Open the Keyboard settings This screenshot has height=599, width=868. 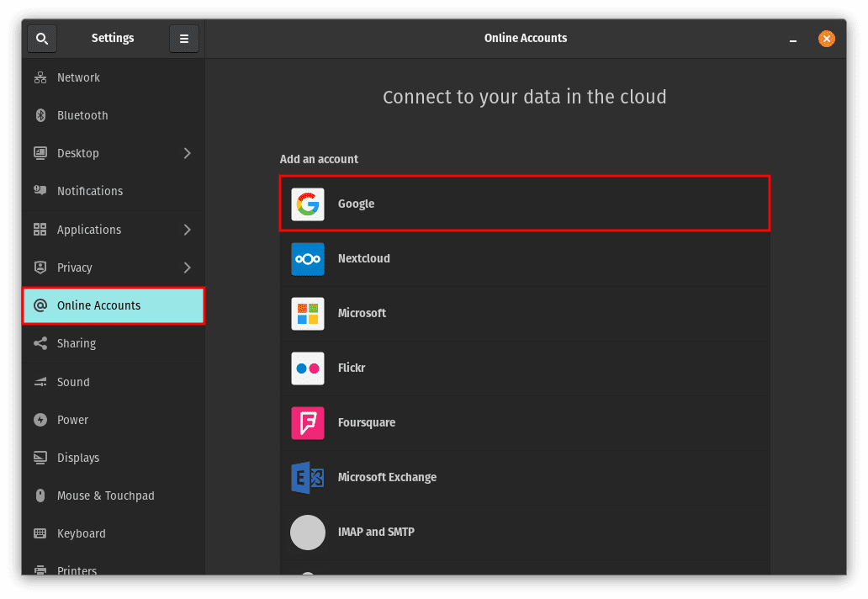click(x=114, y=533)
